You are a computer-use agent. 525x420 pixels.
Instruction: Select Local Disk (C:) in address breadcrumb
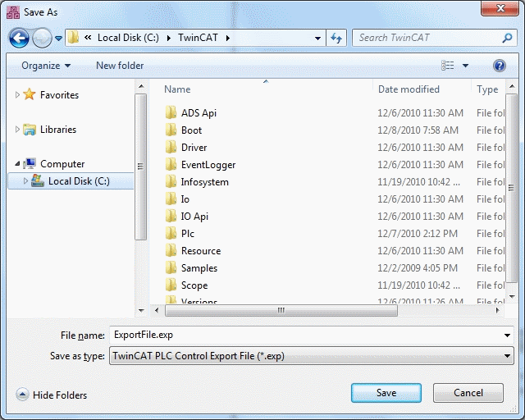(128, 38)
